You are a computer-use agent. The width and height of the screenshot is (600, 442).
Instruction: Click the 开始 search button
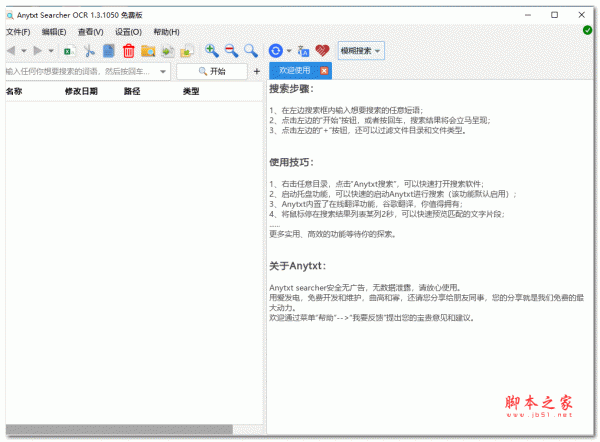click(x=212, y=71)
